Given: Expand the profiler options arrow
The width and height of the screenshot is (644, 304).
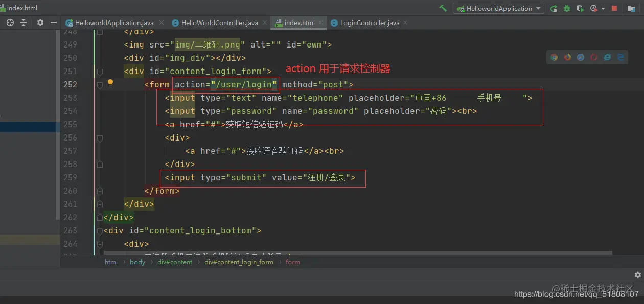Looking at the screenshot, I should 603,9.
